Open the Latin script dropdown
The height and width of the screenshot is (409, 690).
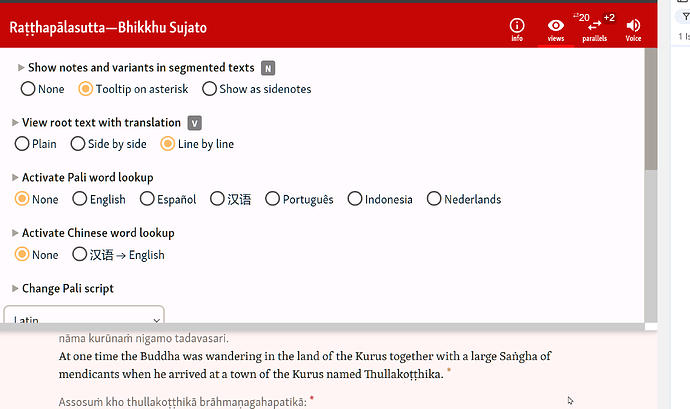84,316
